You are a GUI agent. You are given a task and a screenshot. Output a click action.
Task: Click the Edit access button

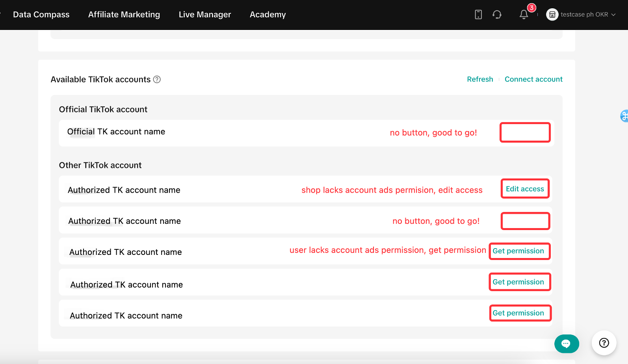tap(525, 189)
